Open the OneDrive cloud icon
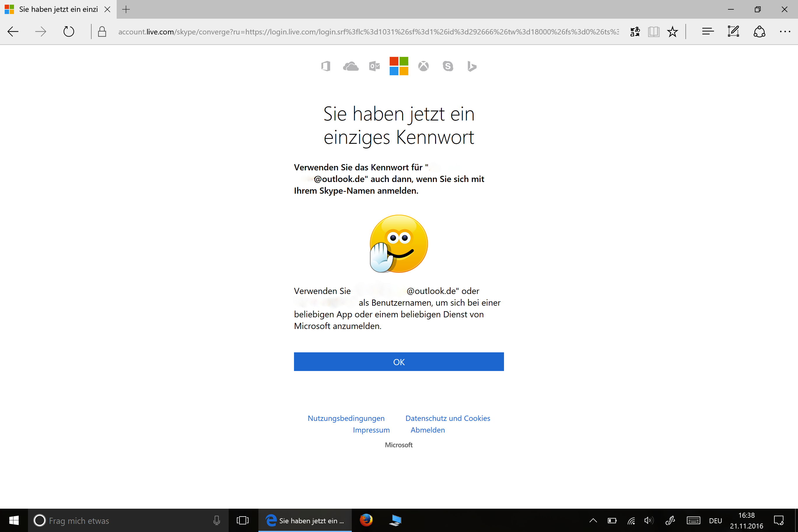This screenshot has width=798, height=532. tap(351, 66)
